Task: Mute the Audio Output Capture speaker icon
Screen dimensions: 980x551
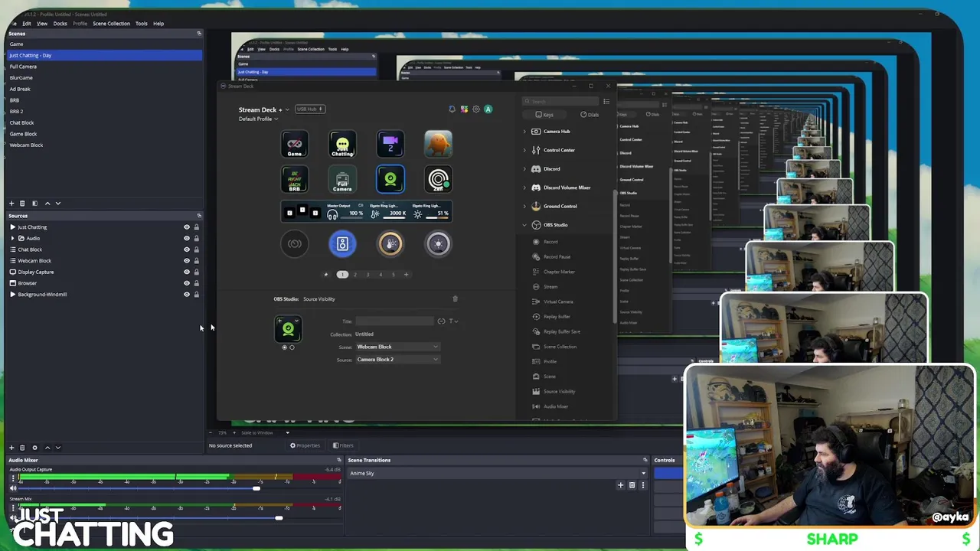Action: coord(13,488)
